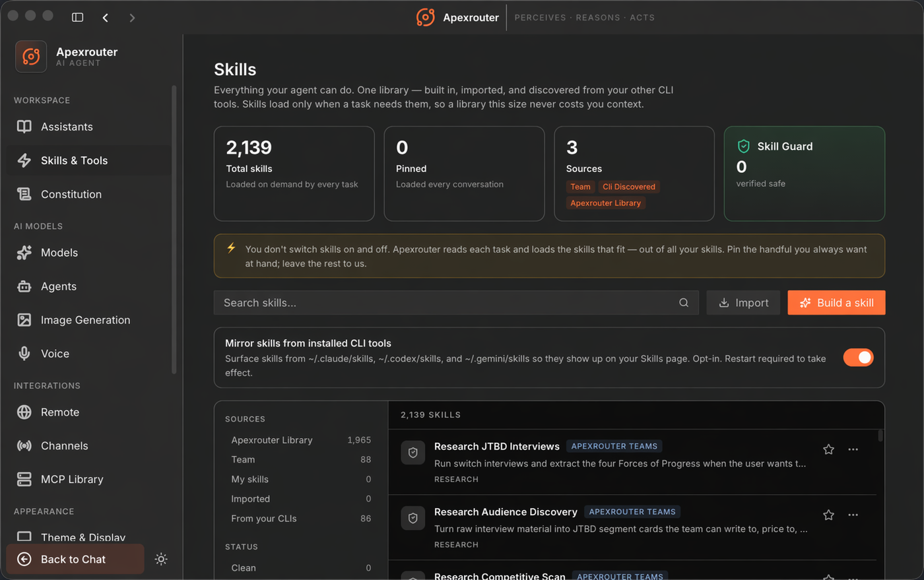This screenshot has height=580, width=924.
Task: Click the MCP Library server icon
Action: pyautogui.click(x=24, y=480)
